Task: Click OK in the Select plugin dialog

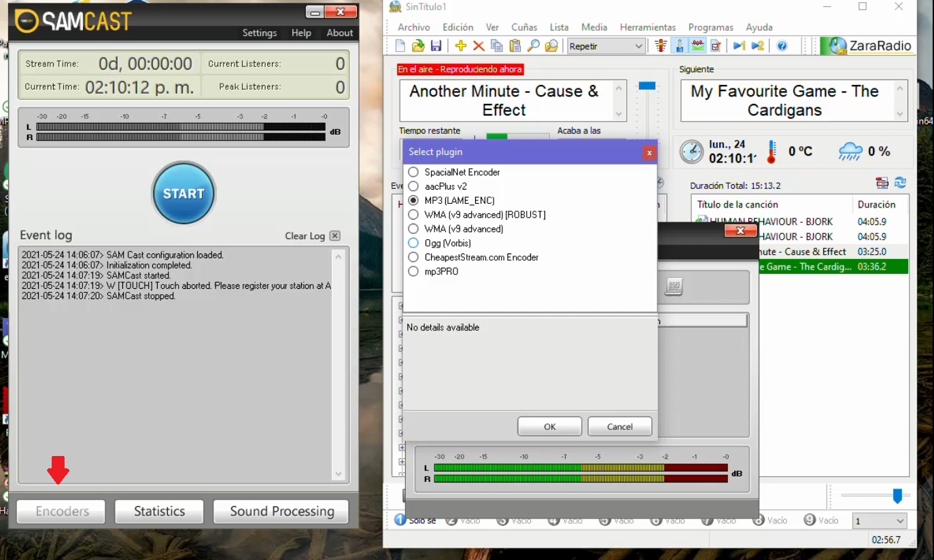Action: coord(550,427)
